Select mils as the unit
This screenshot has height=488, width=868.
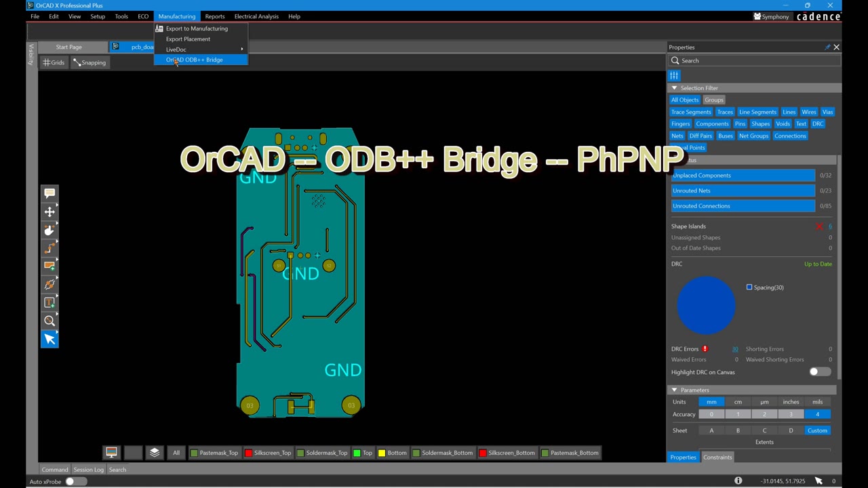818,402
